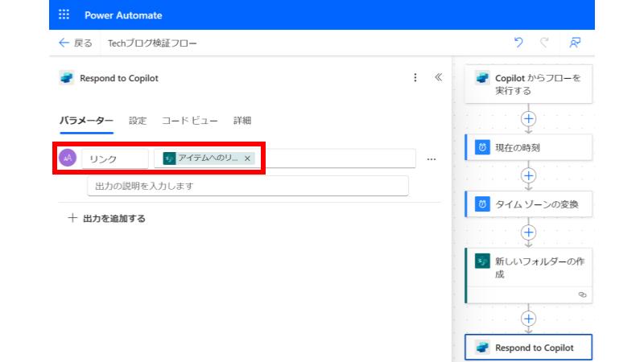644x362 pixels.
Task: Insert step below Copilot trigger
Action: coord(528,119)
